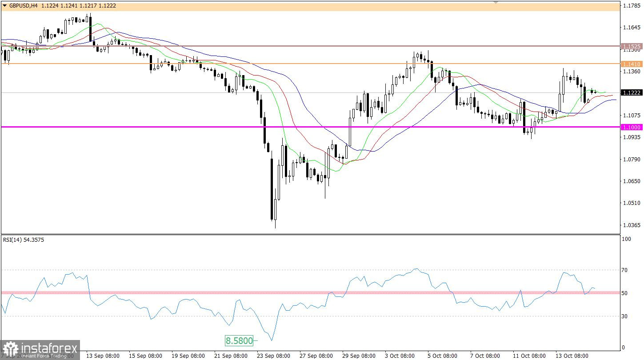Screen dimensions: 644x360
Task: Click the gray chart shift triangle marker
Action: point(497,2)
